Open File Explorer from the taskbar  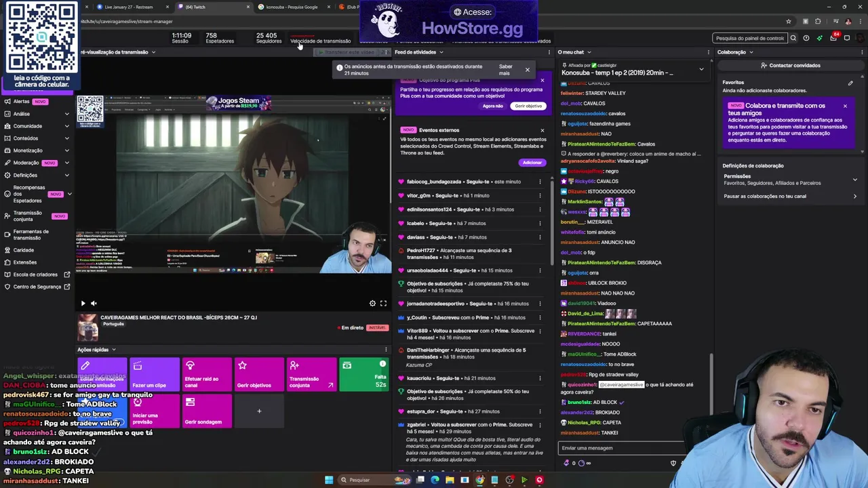click(x=450, y=480)
